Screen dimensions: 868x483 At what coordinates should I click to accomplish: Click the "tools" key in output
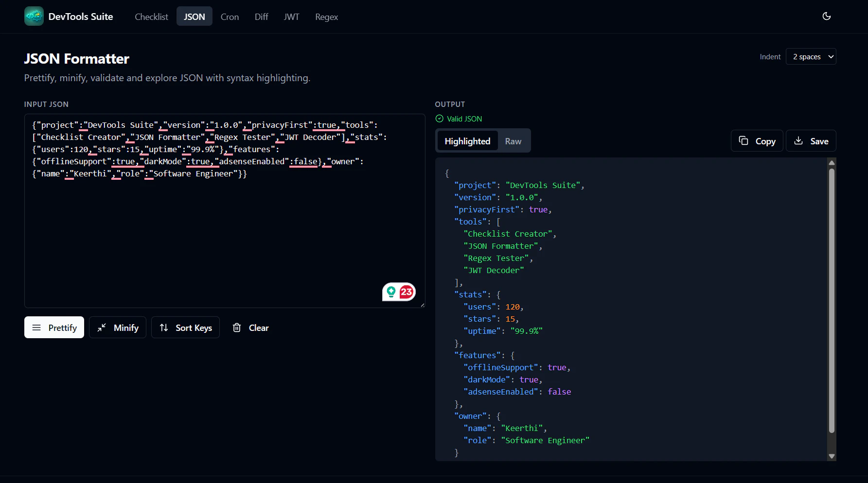tap(470, 222)
